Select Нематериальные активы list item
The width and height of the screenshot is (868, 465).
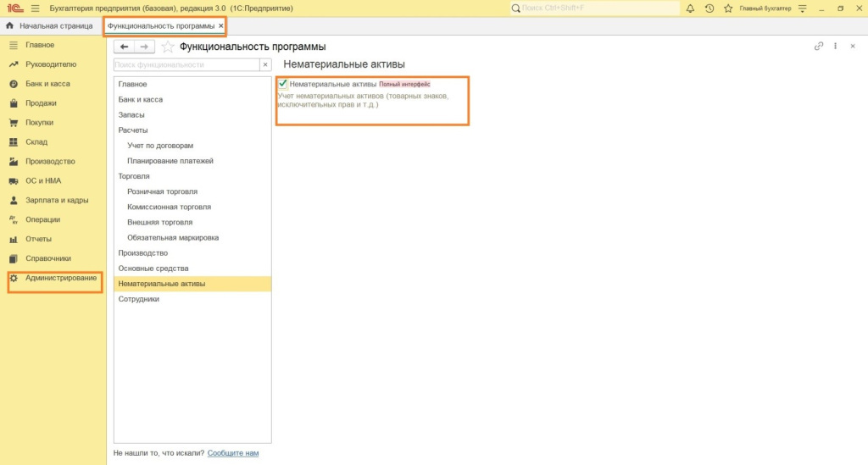click(x=192, y=284)
